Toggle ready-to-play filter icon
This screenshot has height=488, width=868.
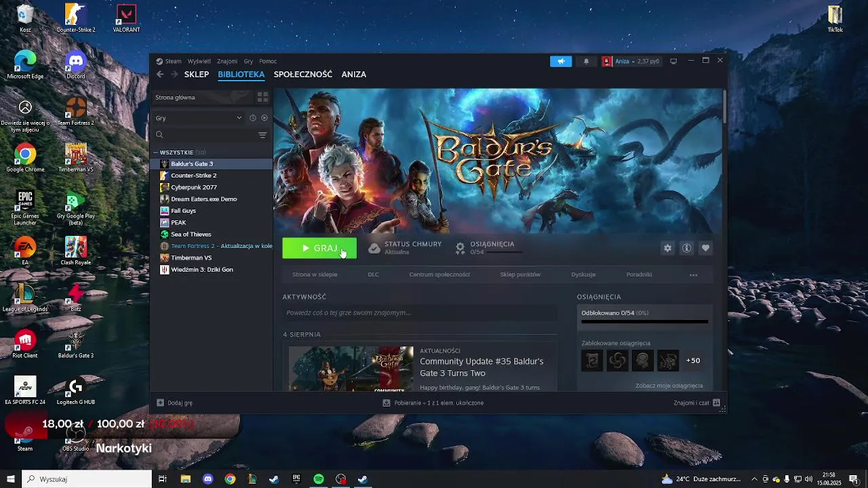tap(264, 118)
